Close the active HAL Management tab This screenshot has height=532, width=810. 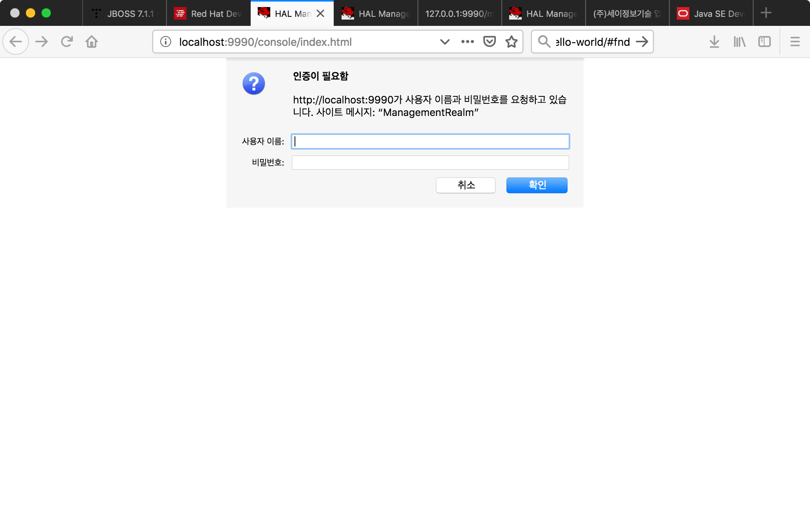[320, 13]
